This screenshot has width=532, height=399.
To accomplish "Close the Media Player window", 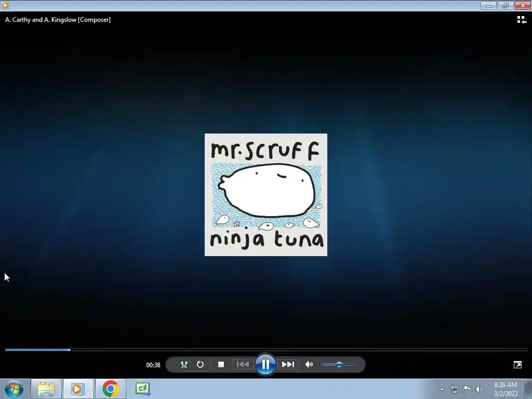I will coord(523,5).
